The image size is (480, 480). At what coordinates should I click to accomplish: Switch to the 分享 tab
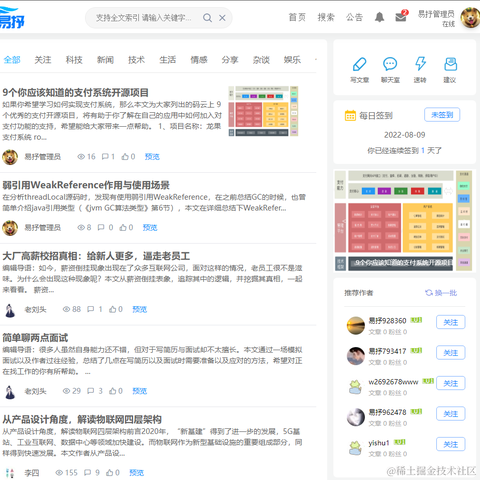230,60
